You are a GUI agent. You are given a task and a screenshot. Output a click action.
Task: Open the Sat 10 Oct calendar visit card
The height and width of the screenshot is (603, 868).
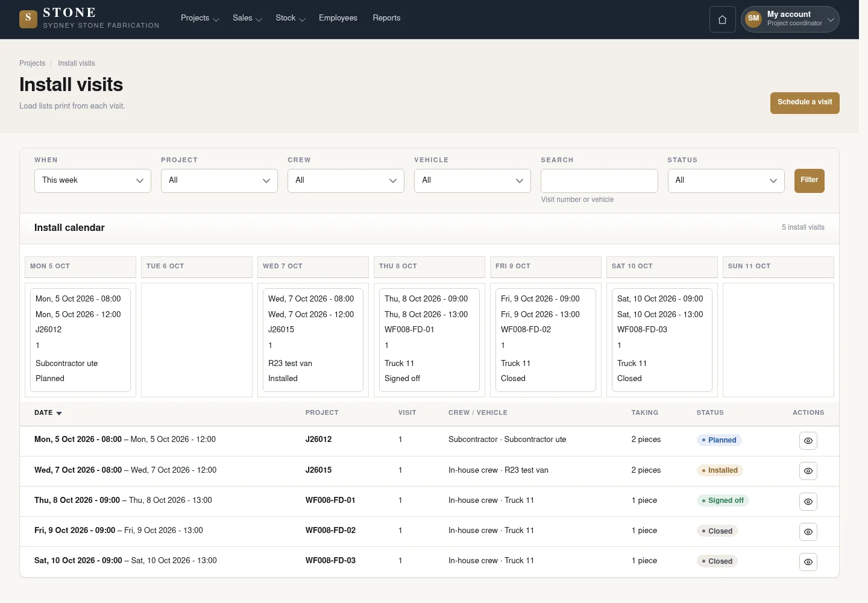pos(662,339)
